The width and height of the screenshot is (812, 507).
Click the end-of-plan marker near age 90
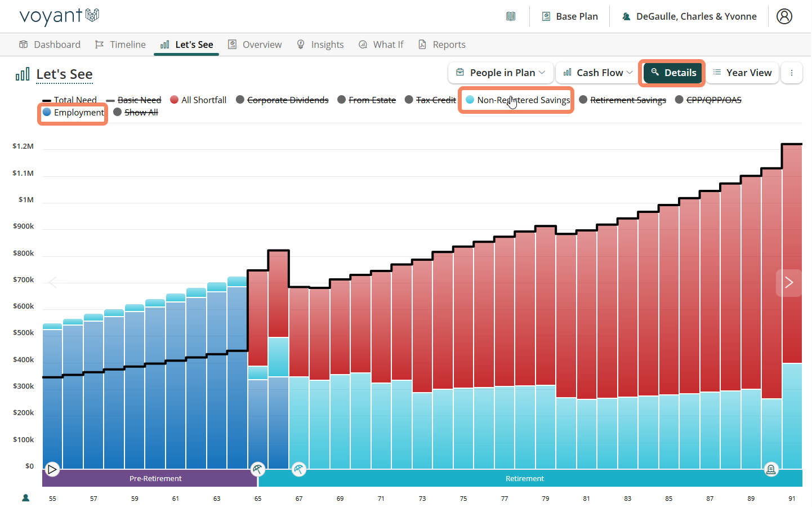tap(771, 469)
